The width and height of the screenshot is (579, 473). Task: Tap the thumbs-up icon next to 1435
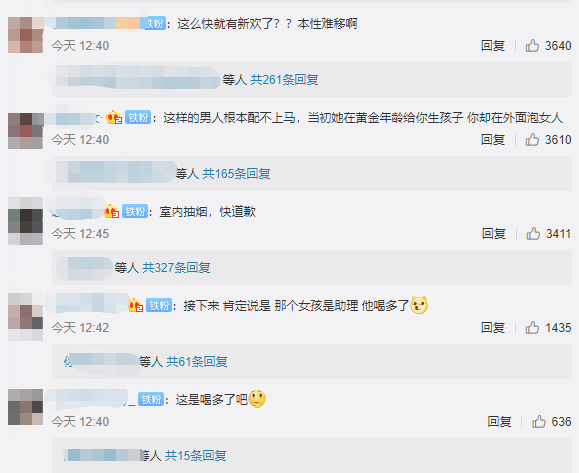pyautogui.click(x=532, y=328)
